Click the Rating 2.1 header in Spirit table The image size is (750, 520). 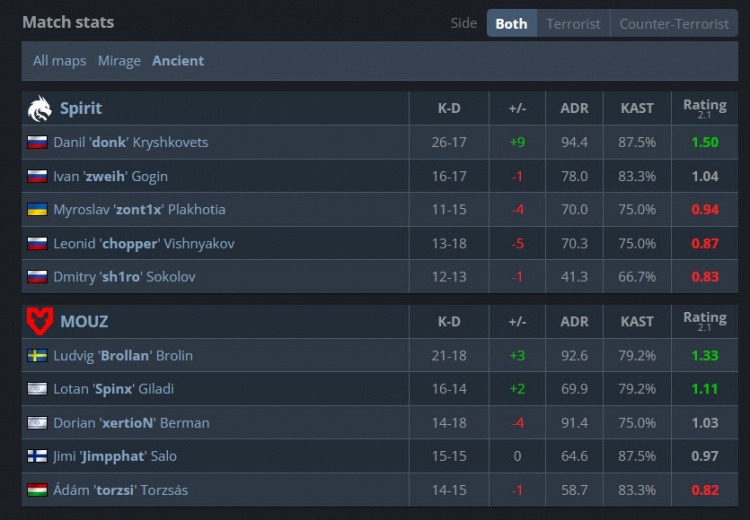(x=705, y=108)
